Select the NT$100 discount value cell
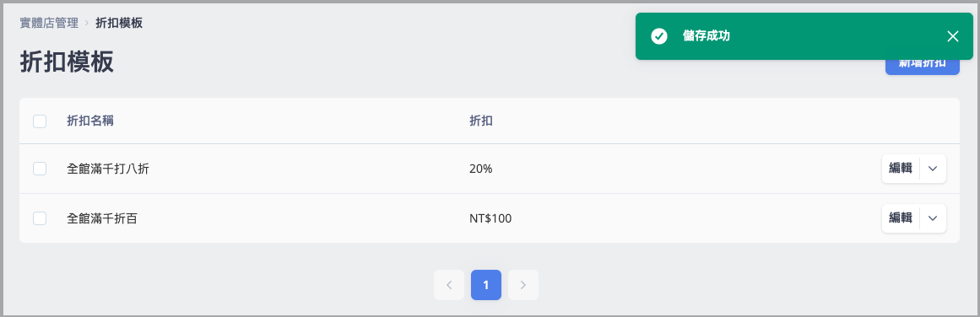This screenshot has height=317, width=980. (490, 218)
